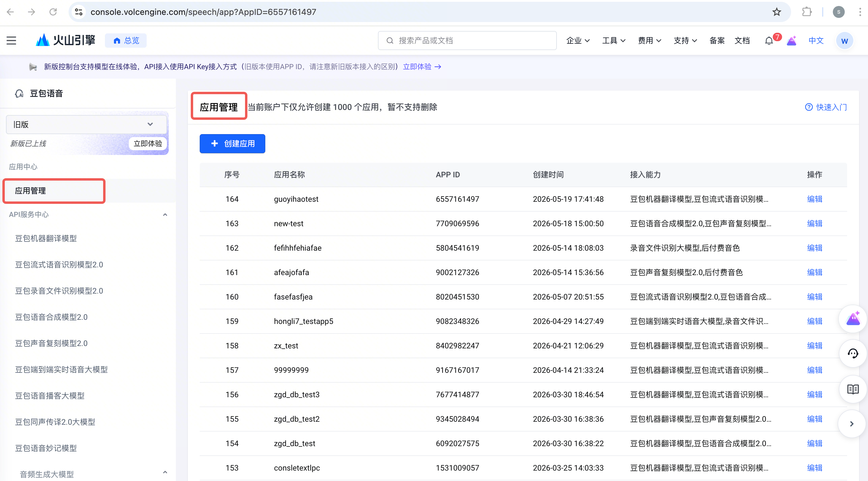Collapse the API服务中心 section
The width and height of the screenshot is (868, 481).
[165, 215]
